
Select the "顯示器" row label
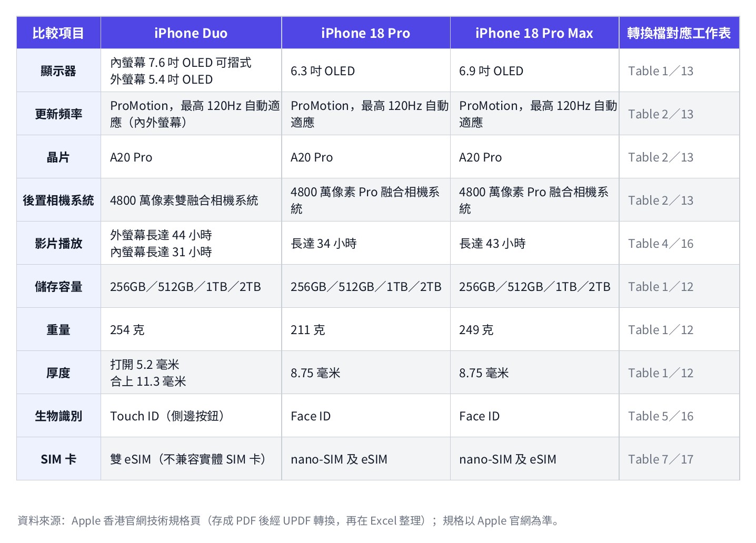point(58,71)
